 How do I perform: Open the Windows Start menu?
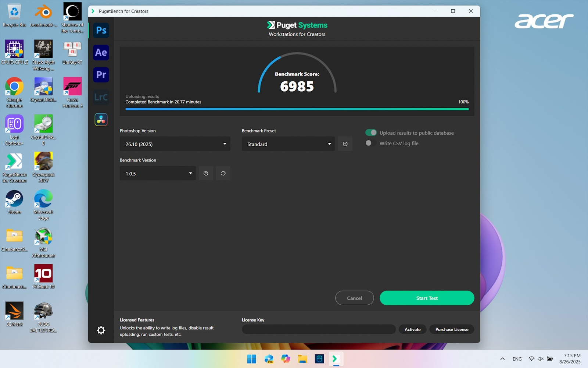[x=252, y=359]
